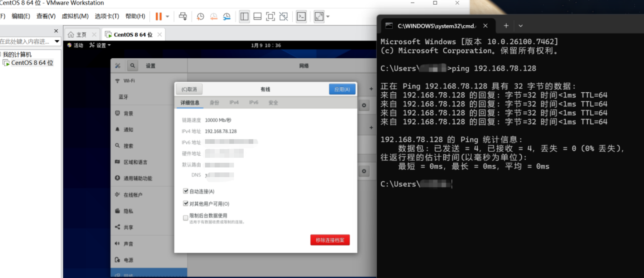644x278 pixels.
Task: Open 隐私 settings in sidebar
Action: click(149, 211)
